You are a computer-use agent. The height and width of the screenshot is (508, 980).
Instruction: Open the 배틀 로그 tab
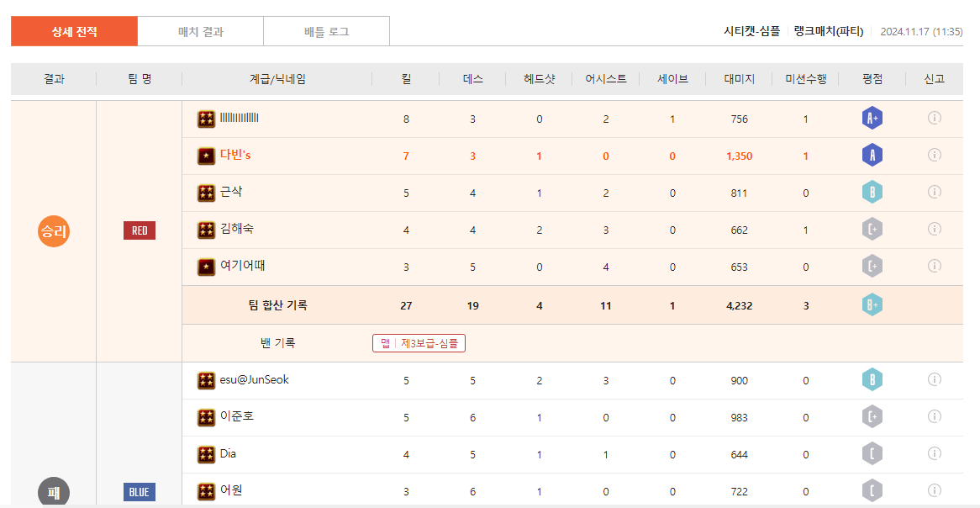[326, 32]
